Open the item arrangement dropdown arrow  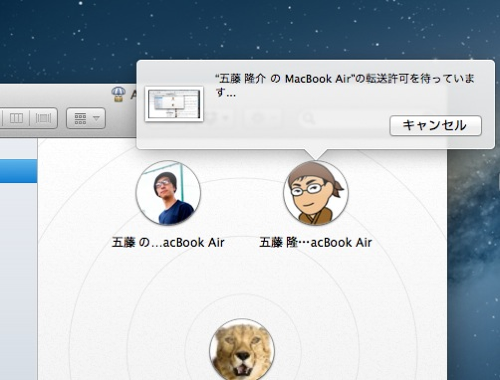pyautogui.click(x=96, y=118)
